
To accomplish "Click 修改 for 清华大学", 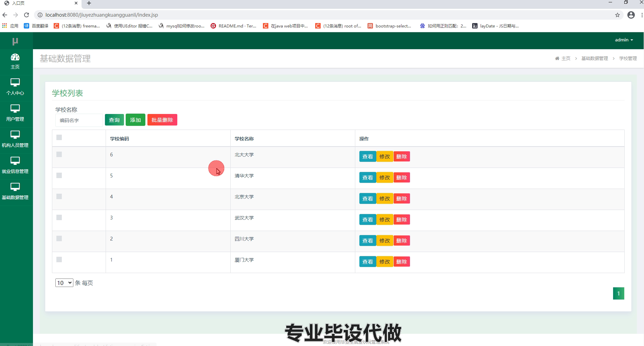I will coord(385,177).
